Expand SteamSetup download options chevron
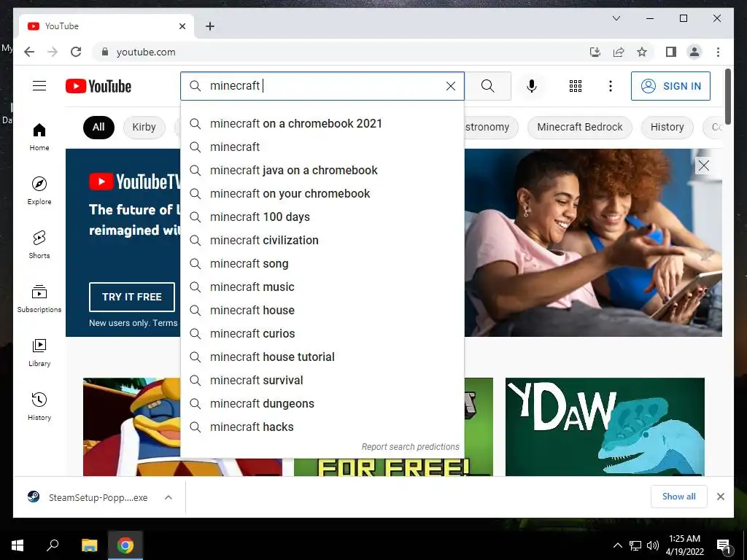This screenshot has width=747, height=560. click(169, 497)
